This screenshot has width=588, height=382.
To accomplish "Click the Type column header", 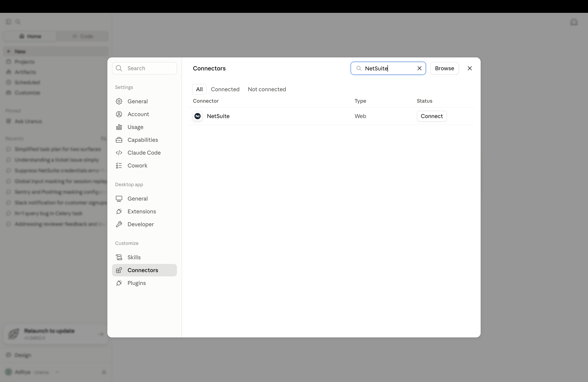I will click(x=360, y=101).
